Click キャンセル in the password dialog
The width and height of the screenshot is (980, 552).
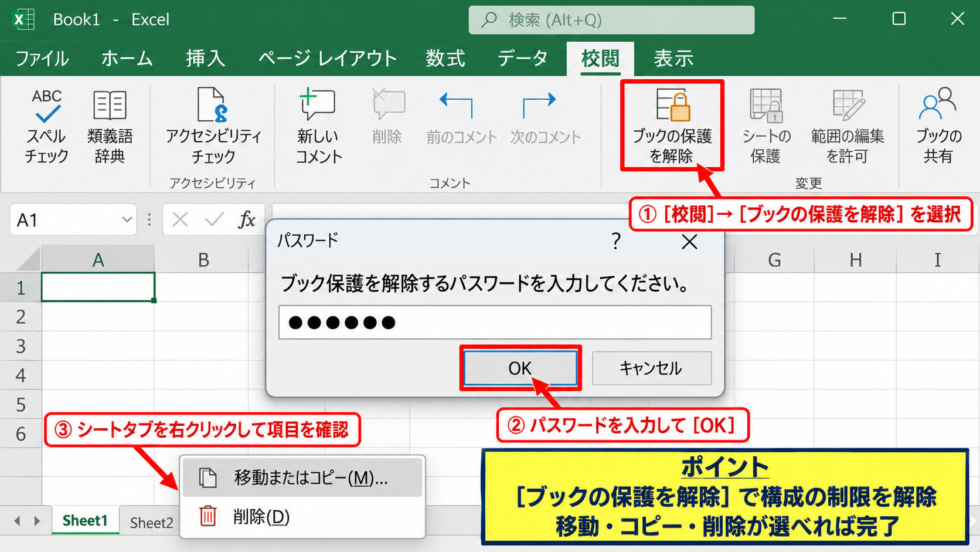[x=652, y=368]
